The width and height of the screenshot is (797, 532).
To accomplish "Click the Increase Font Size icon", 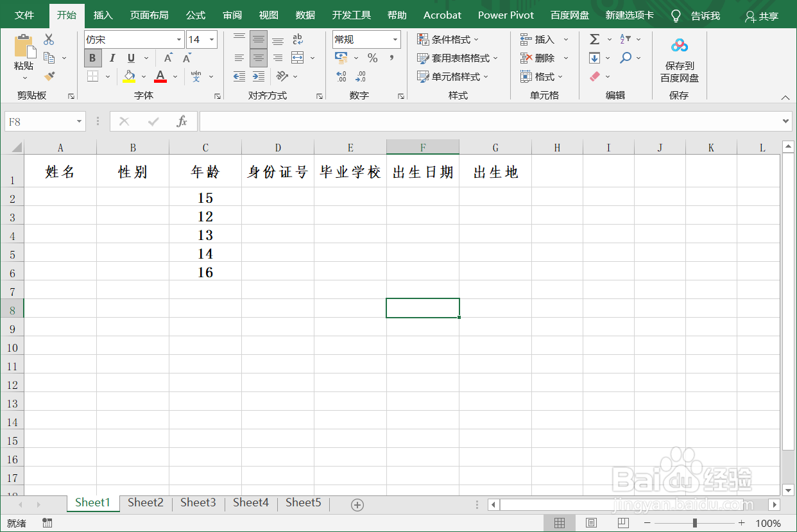I will [x=167, y=58].
